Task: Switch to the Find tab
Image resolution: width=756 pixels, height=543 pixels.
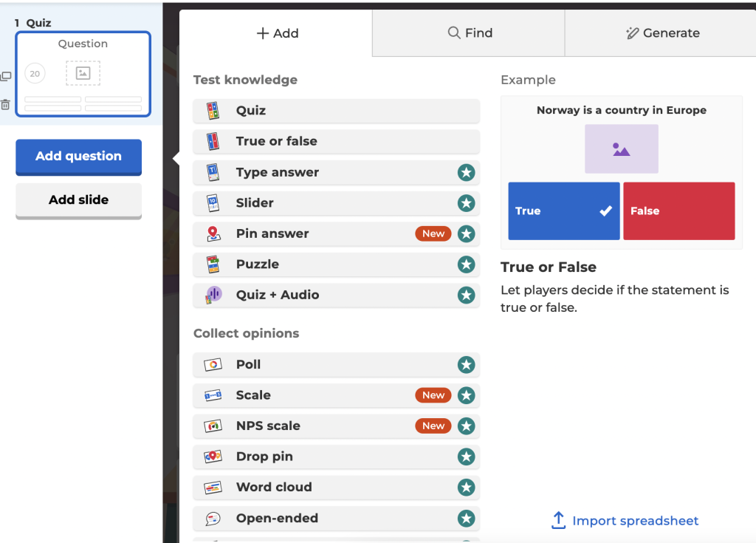Action: tap(469, 33)
